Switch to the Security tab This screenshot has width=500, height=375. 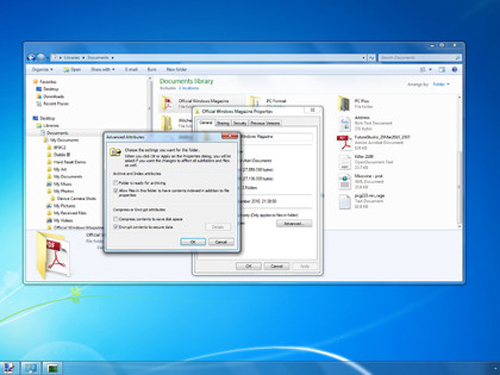coord(240,123)
